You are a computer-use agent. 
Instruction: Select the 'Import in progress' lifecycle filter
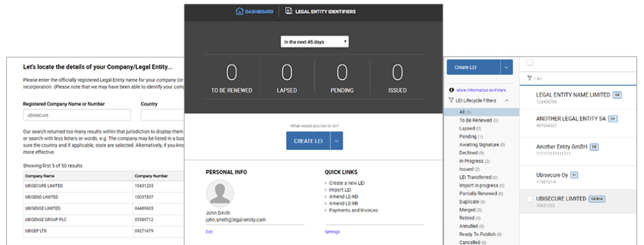[x=481, y=185]
